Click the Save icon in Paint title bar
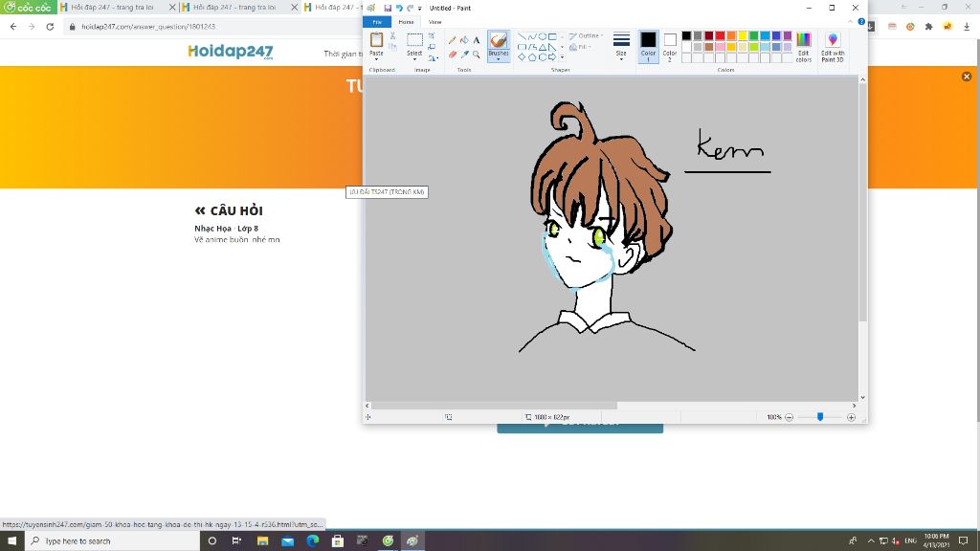Image resolution: width=980 pixels, height=551 pixels. point(388,8)
